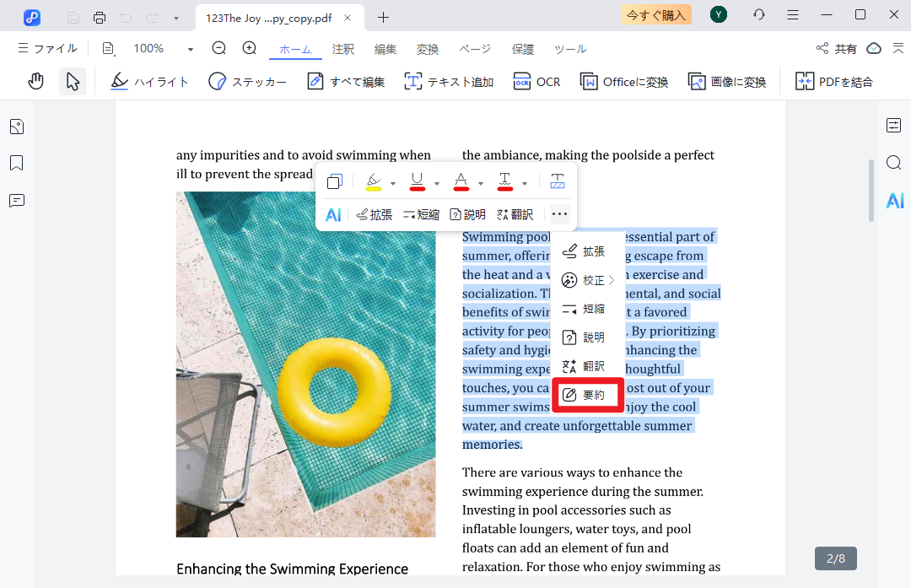Select 要約 from the AI menu
The width and height of the screenshot is (911, 588).
pyautogui.click(x=589, y=395)
